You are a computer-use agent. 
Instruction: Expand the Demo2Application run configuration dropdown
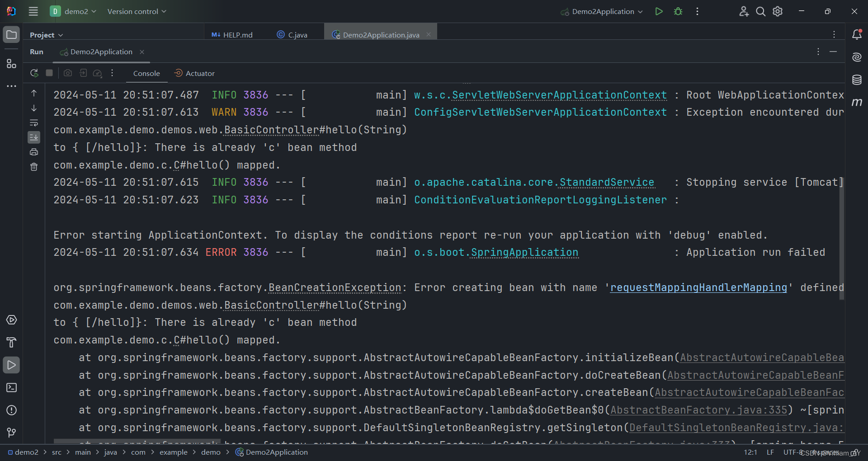[602, 11]
